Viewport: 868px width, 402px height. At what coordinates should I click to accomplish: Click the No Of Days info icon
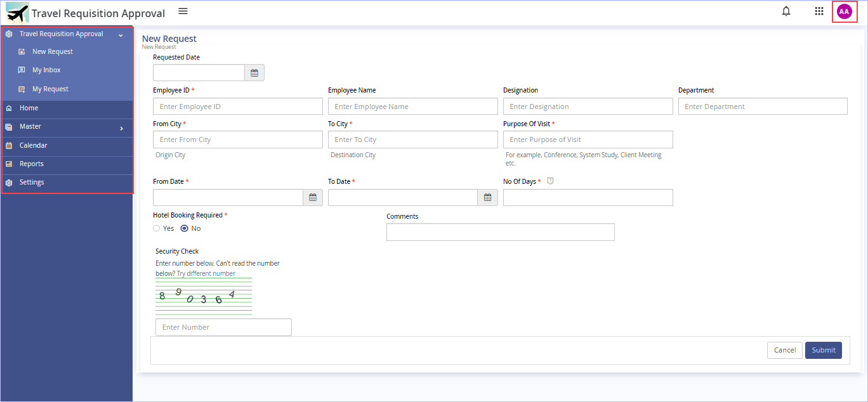[550, 181]
